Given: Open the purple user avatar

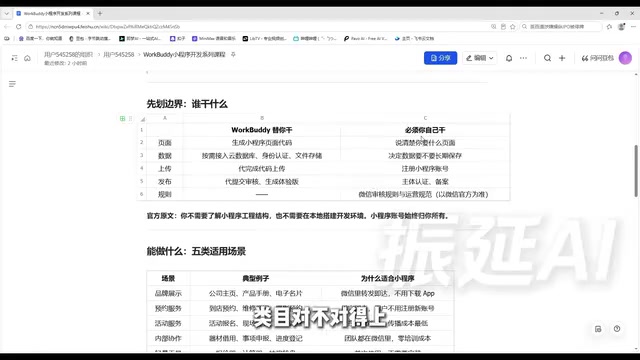Looking at the screenshot, I should click(x=625, y=58).
